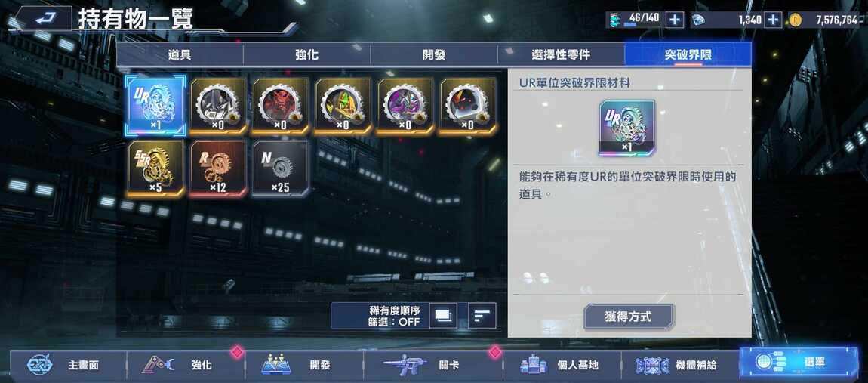Screen dimensions: 868x383
Task: Select the R gear material with ×12
Action: pyautogui.click(x=218, y=168)
